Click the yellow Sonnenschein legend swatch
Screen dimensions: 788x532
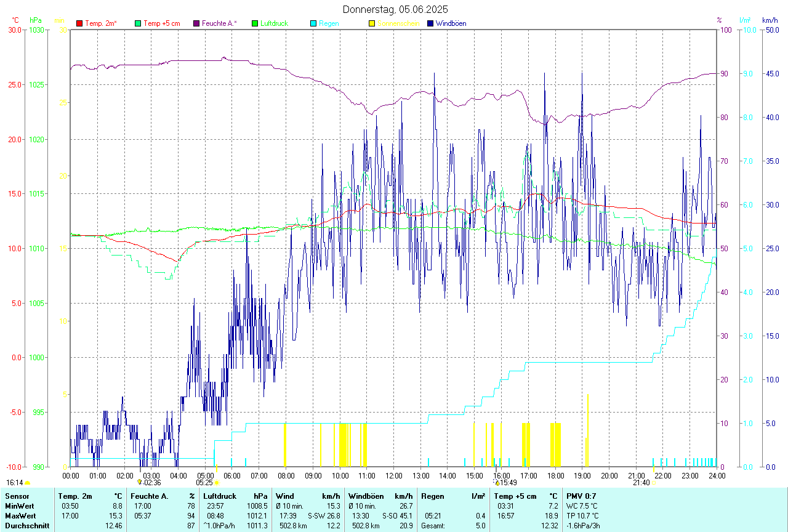pos(372,23)
